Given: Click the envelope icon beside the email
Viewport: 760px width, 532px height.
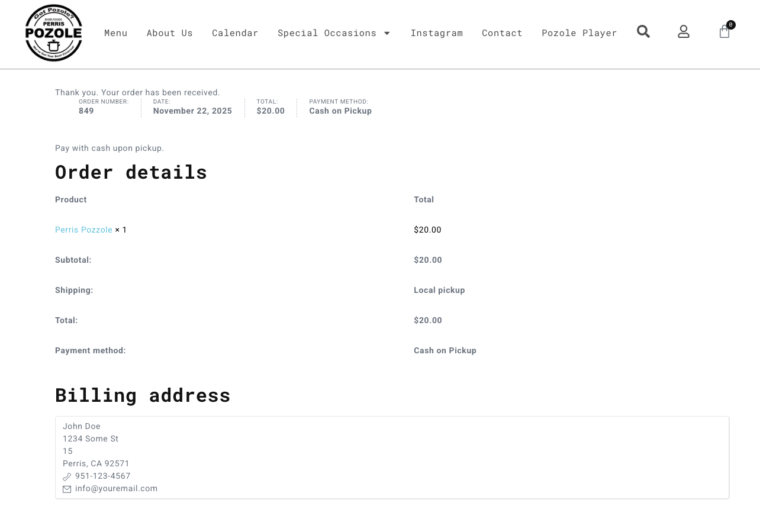Looking at the screenshot, I should tap(67, 489).
